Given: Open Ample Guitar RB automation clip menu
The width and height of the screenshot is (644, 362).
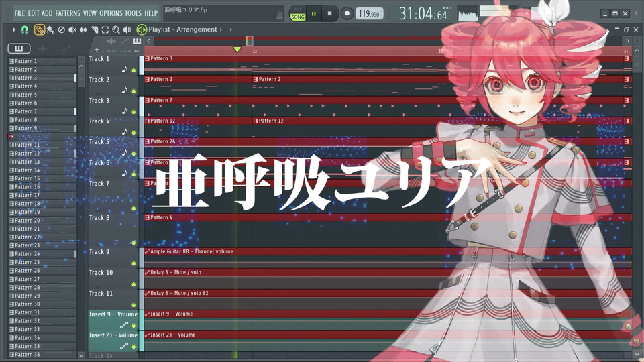Looking at the screenshot, I should pos(147,251).
